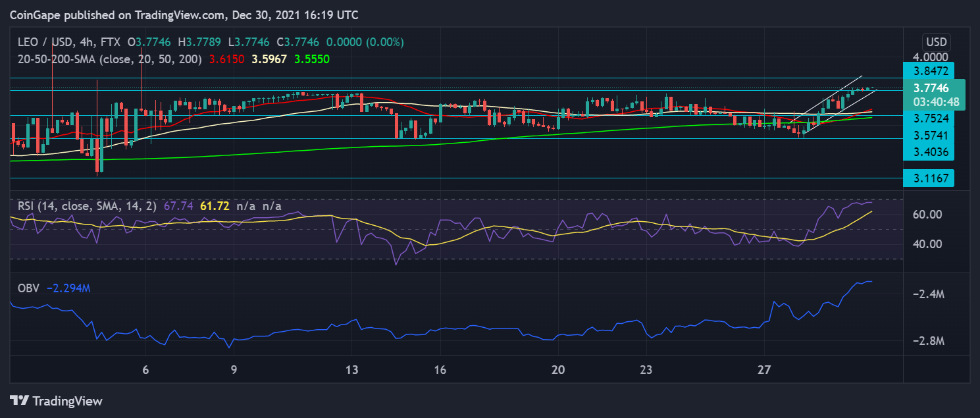This screenshot has width=980, height=418.
Task: Click the TradingView logo icon
Action: click(x=20, y=401)
